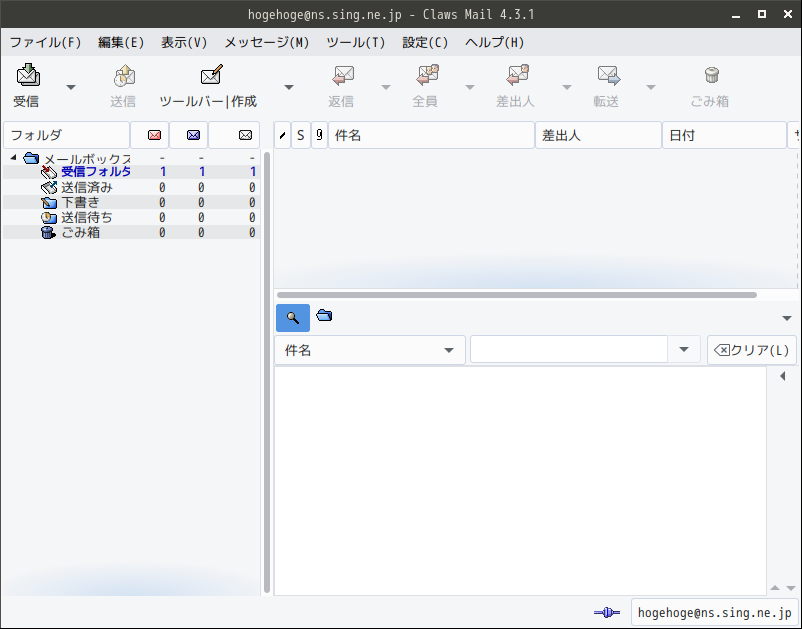Click the unread messages blue envelope column header
This screenshot has width=802, height=629.
189,135
